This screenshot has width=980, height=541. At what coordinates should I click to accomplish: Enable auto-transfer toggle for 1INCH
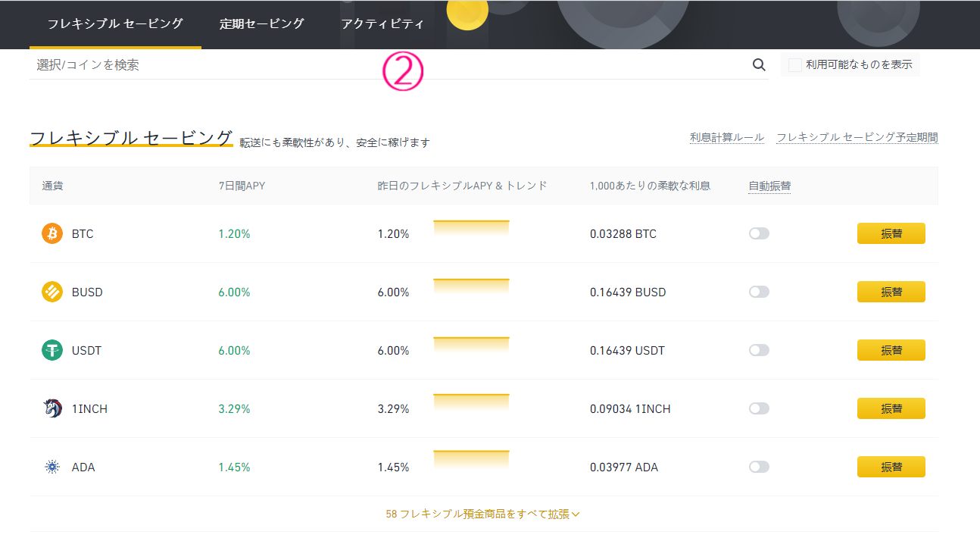[759, 408]
